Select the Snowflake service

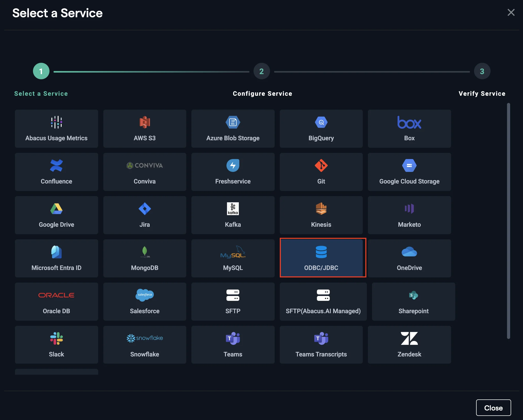tap(145, 345)
